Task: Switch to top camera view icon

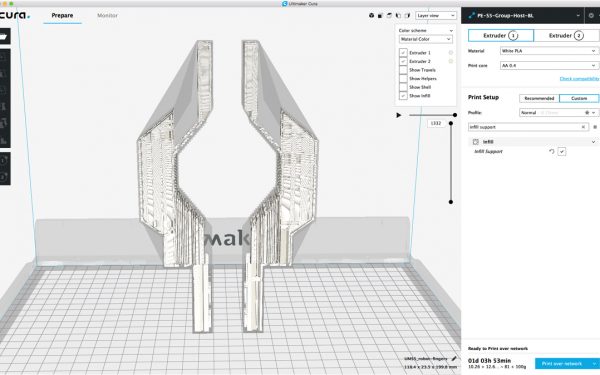Action: (389, 16)
